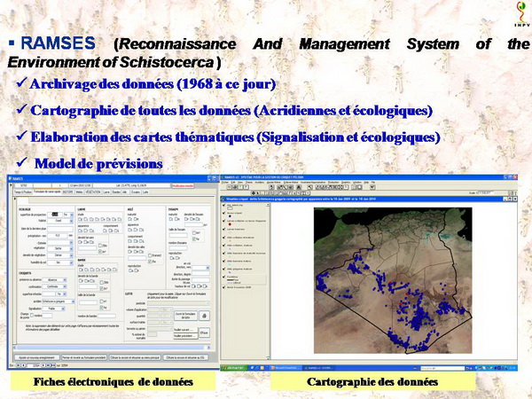Click the map legend vertical scrollbar
532x399 pixels.
[268, 281]
